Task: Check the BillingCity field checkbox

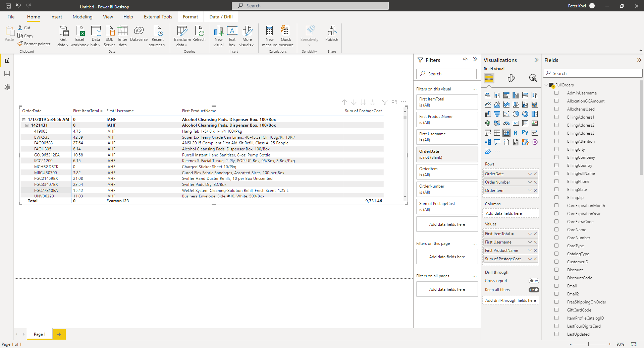Action: pyautogui.click(x=556, y=149)
